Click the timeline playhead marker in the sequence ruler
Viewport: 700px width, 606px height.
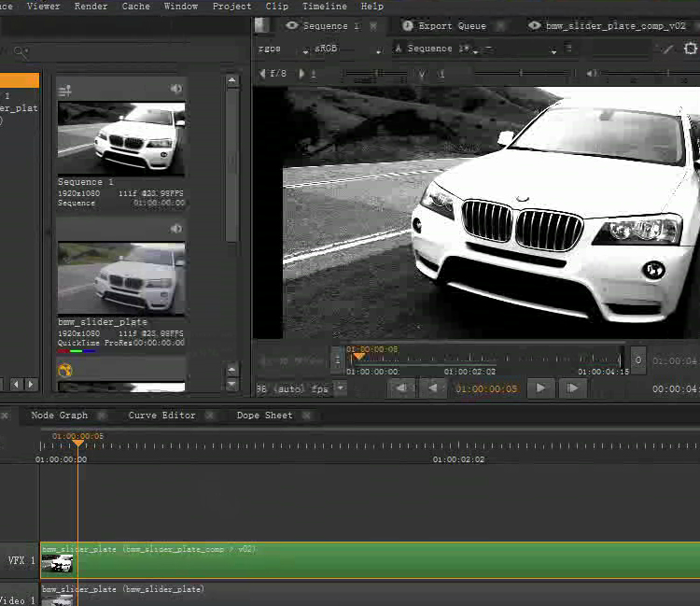point(78,443)
